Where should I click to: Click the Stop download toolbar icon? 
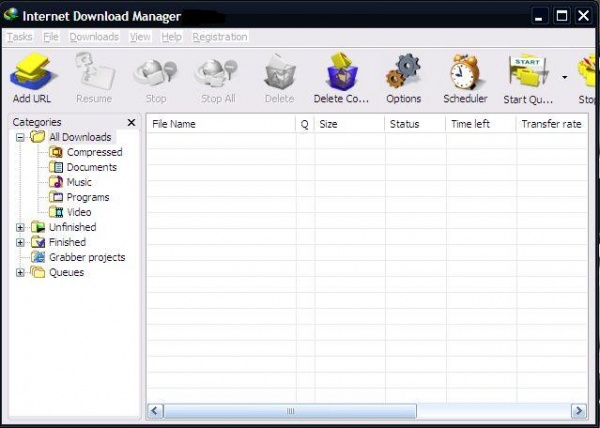155,73
